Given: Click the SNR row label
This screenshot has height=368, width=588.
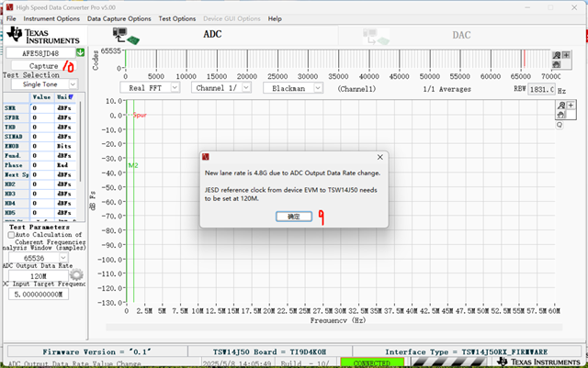Looking at the screenshot, I should [x=10, y=108].
